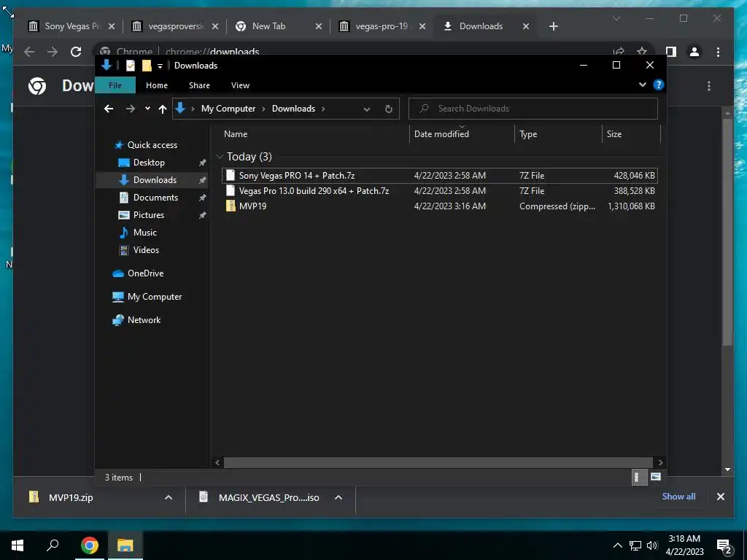Image resolution: width=747 pixels, height=560 pixels.
Task: Click the New folder quick access icon
Action: [x=147, y=65]
